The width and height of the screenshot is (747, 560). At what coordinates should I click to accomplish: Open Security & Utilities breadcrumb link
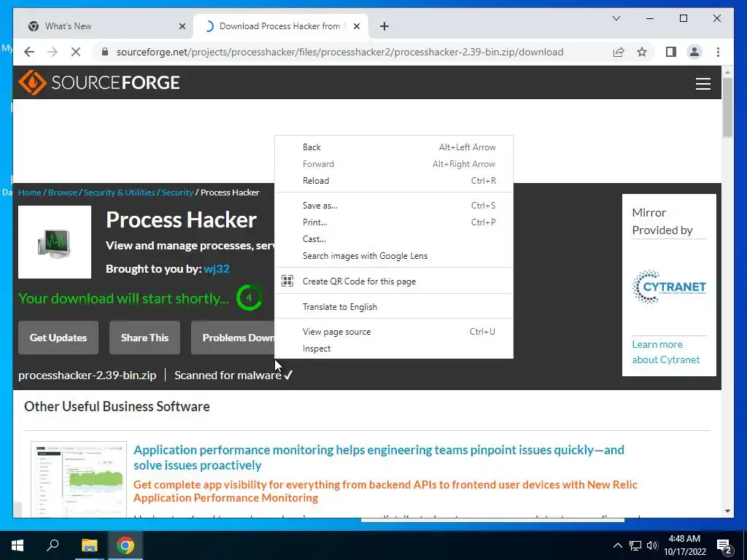click(120, 192)
